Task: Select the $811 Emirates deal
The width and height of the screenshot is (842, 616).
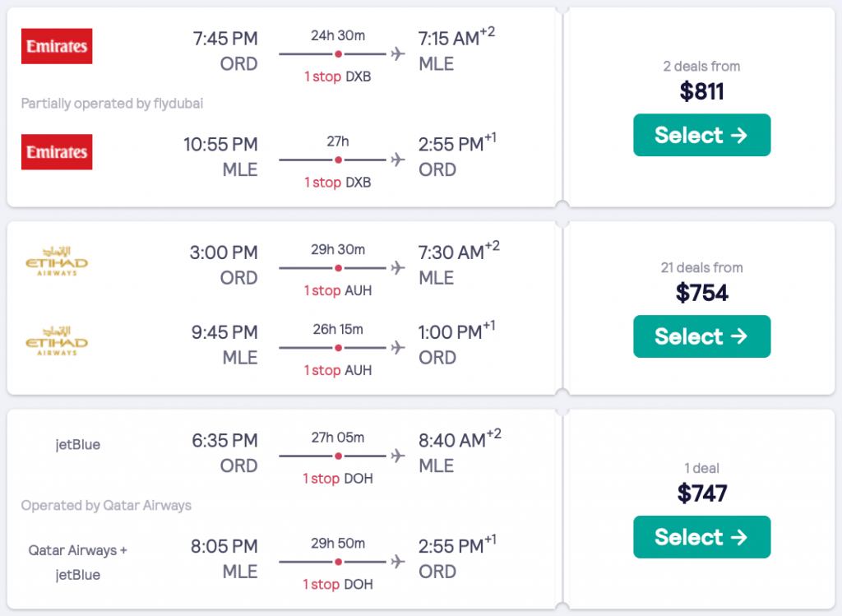Action: pos(701,135)
